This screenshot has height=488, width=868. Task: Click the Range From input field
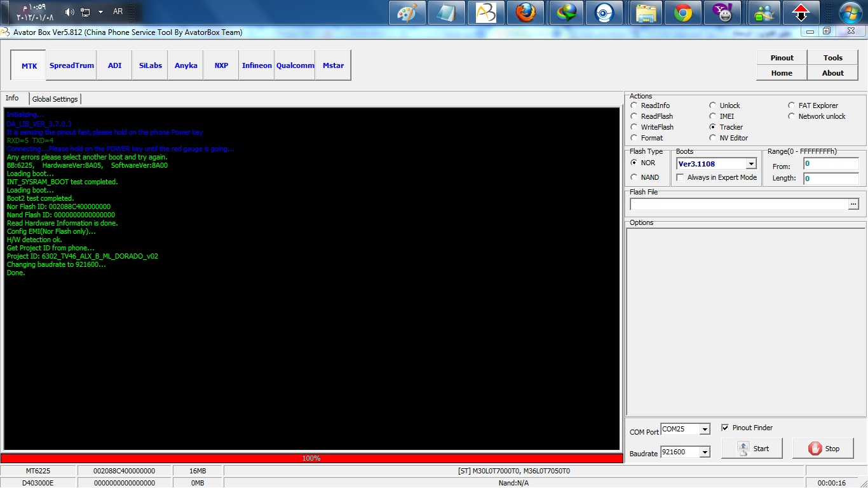pyautogui.click(x=831, y=164)
